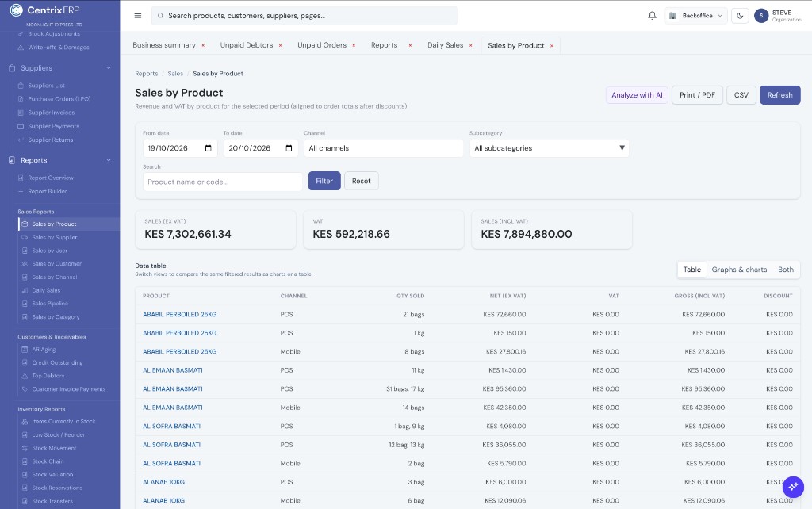Close the Reports tab

(x=410, y=45)
